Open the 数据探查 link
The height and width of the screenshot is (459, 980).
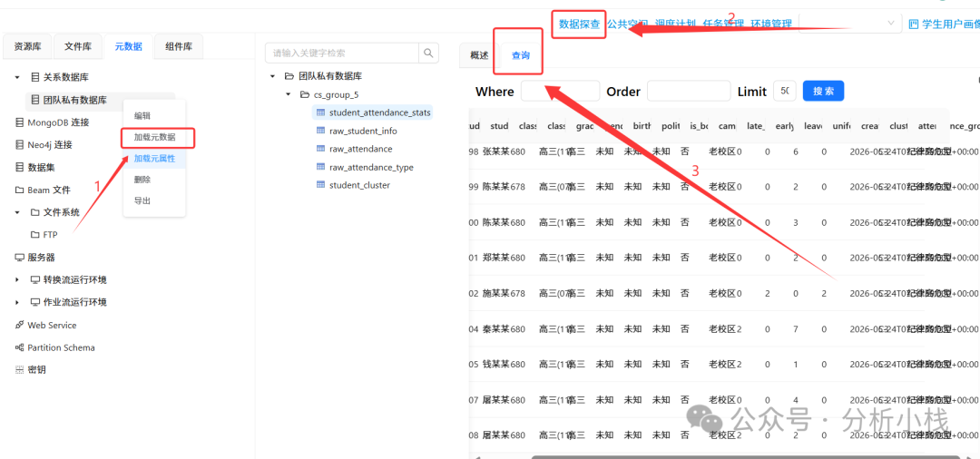pos(579,24)
